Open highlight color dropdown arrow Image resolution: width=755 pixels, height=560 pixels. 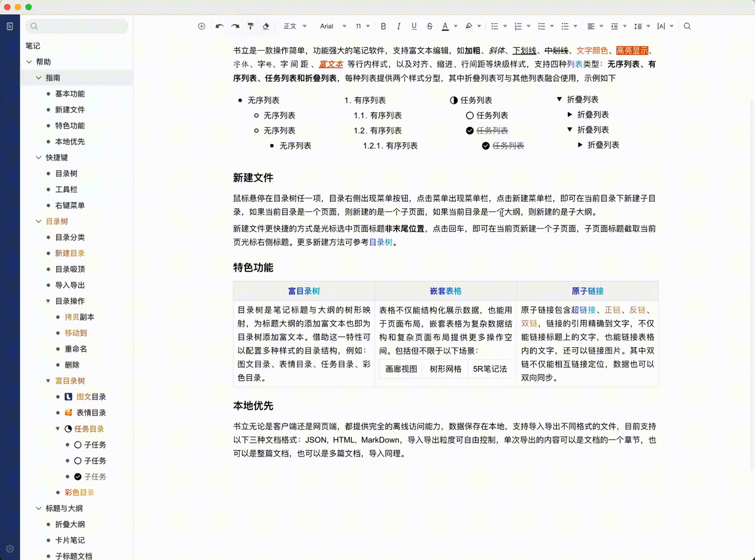point(479,26)
